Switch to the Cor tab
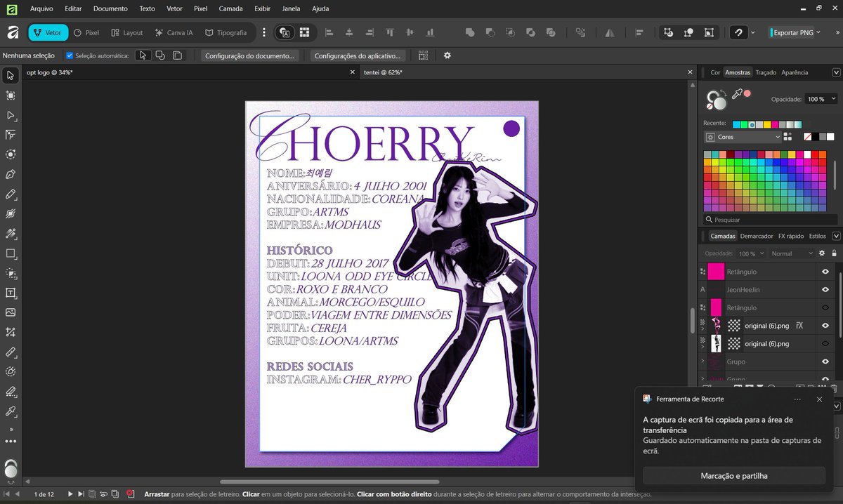Screen dimensions: 843x504 715,72
